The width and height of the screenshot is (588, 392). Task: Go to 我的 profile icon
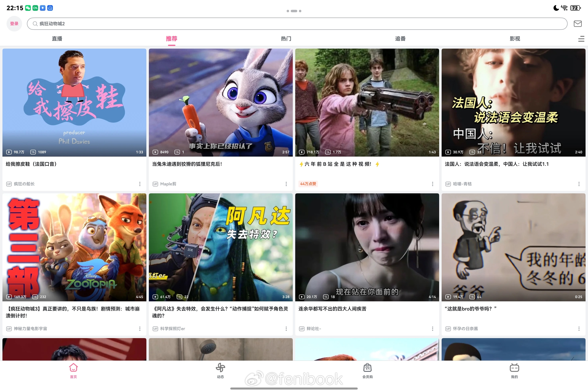[x=514, y=368]
